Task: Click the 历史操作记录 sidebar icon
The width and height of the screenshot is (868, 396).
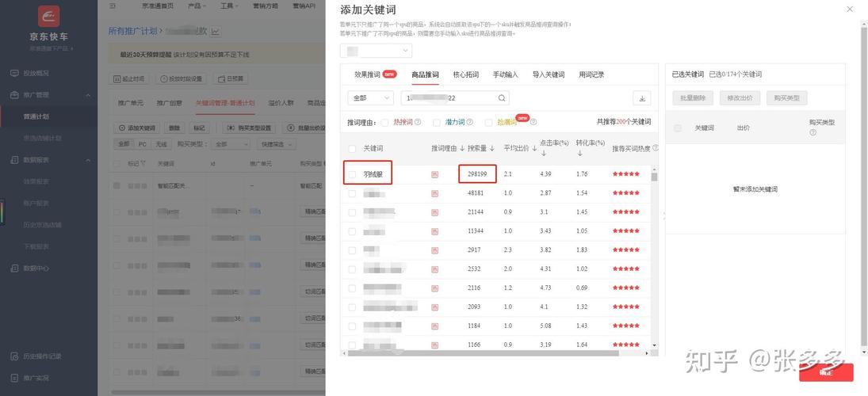Action: pos(14,356)
